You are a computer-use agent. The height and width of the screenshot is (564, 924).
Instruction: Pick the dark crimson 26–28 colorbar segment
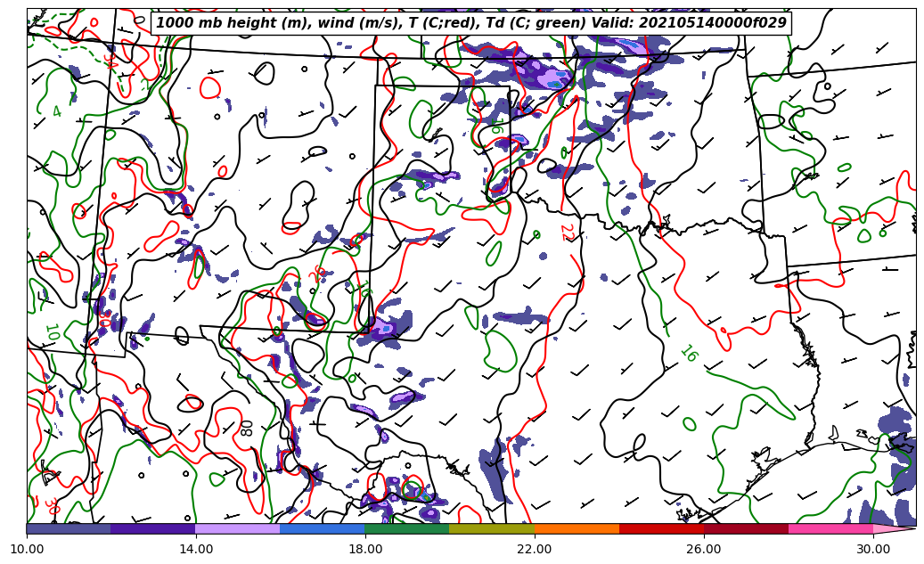(745, 528)
